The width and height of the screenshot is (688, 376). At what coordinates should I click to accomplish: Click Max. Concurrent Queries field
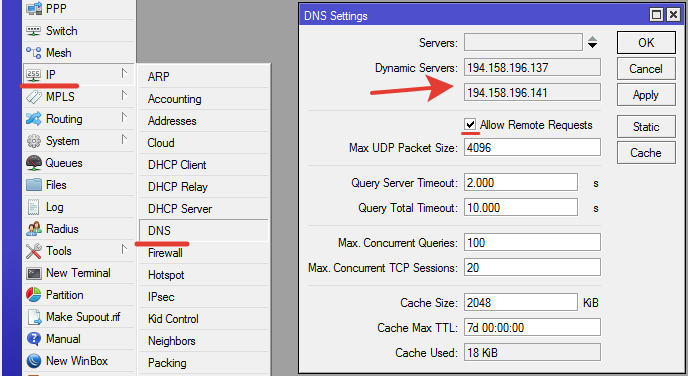pyautogui.click(x=532, y=242)
